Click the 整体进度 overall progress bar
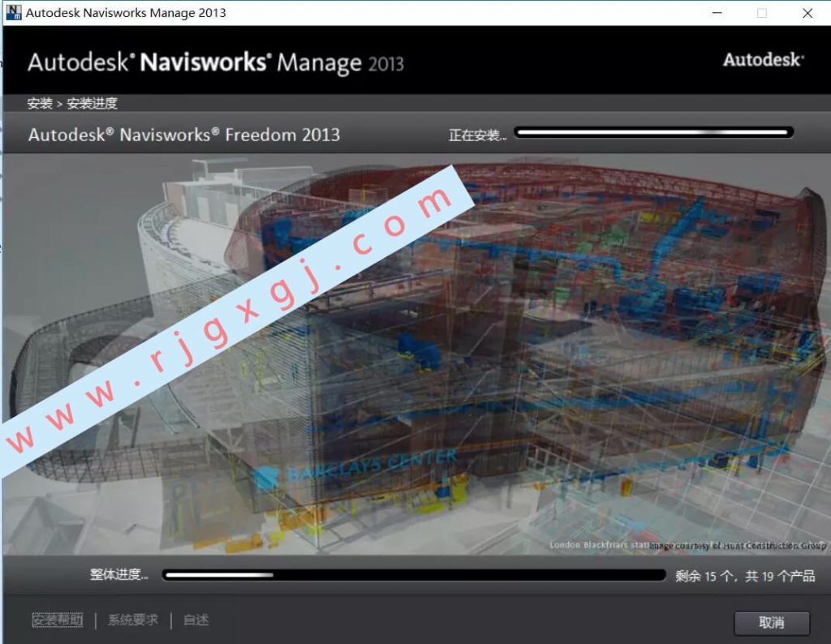This screenshot has height=644, width=831. (414, 575)
